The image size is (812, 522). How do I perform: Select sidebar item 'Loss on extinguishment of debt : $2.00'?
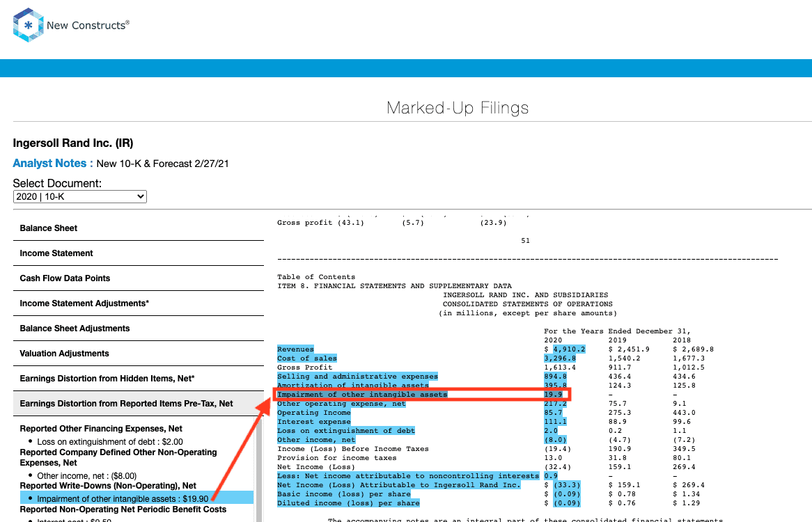tap(110, 442)
